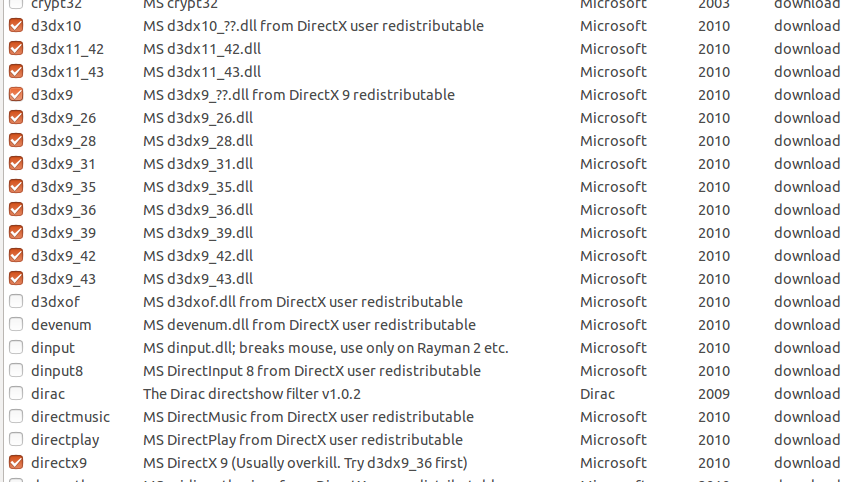Check the dinput checkbox

click(16, 347)
